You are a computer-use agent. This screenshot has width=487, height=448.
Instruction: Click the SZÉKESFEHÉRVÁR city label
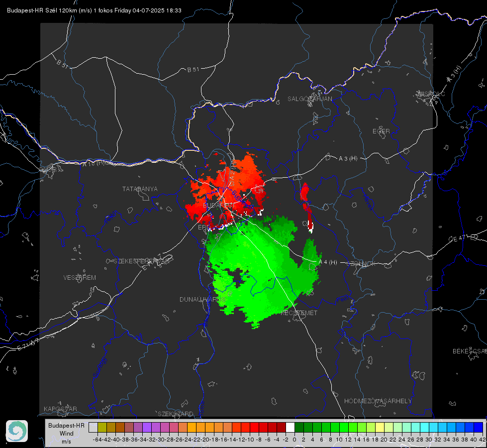pyautogui.click(x=142, y=261)
